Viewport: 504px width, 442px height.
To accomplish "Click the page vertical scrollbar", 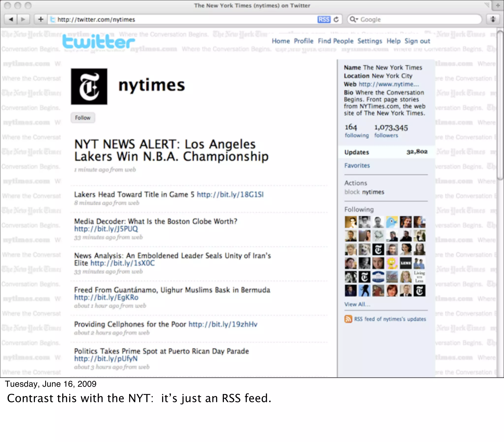I will pyautogui.click(x=500, y=105).
